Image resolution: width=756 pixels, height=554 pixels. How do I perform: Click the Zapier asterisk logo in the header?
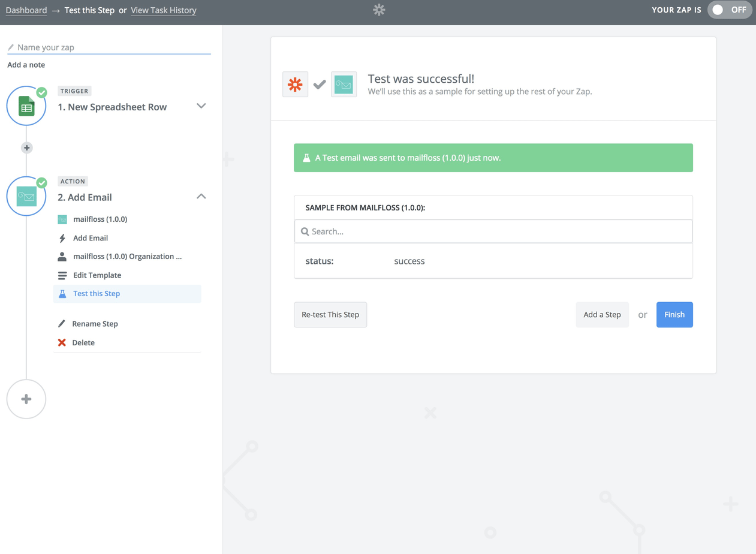(379, 10)
